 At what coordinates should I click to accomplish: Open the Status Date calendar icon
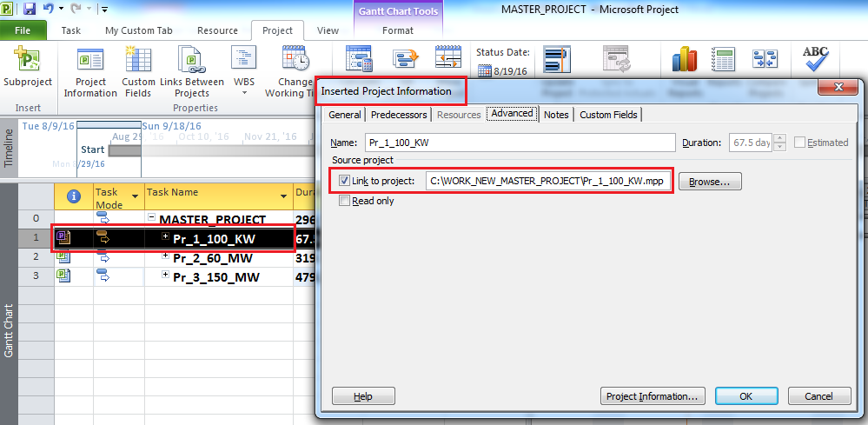[484, 71]
